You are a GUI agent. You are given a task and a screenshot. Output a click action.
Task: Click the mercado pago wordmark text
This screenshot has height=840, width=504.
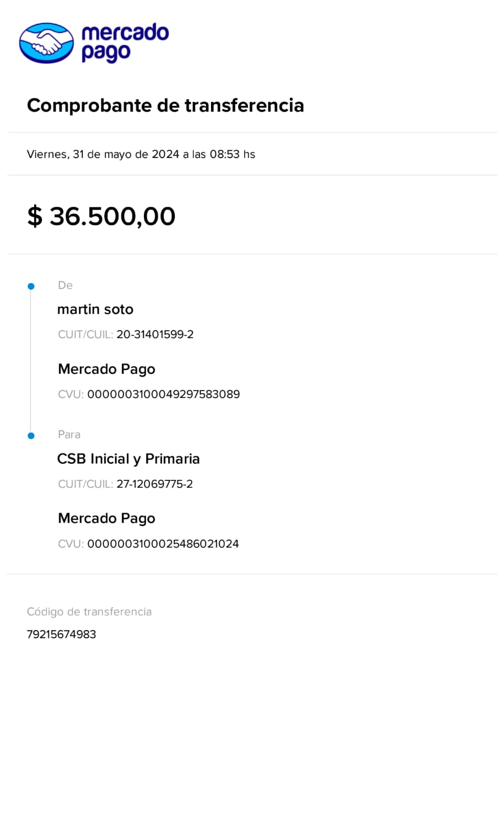[x=124, y=42]
